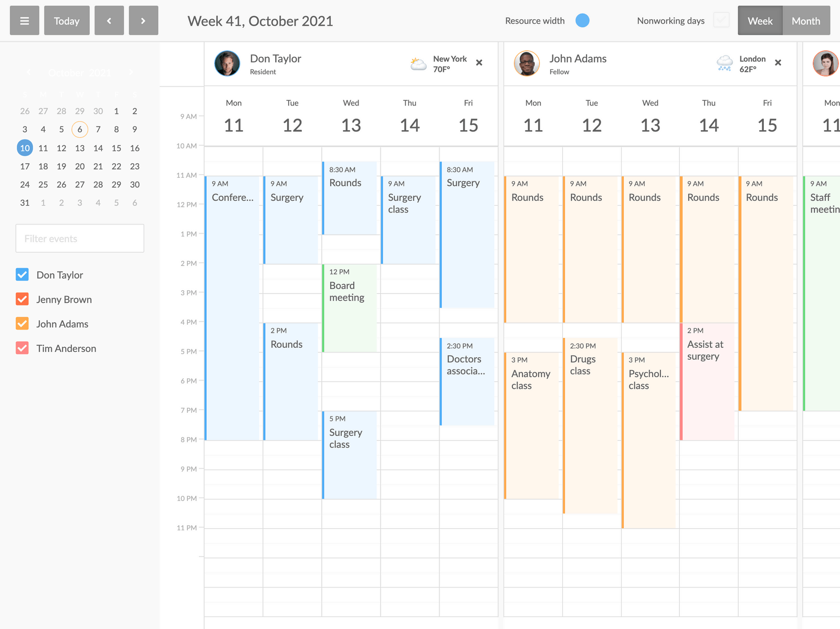
Task: Click the third resource's avatar photo
Action: [x=826, y=63]
